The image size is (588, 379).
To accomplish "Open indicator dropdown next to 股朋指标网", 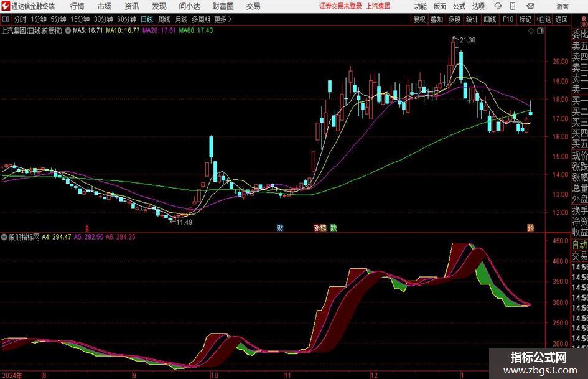I will (4, 237).
